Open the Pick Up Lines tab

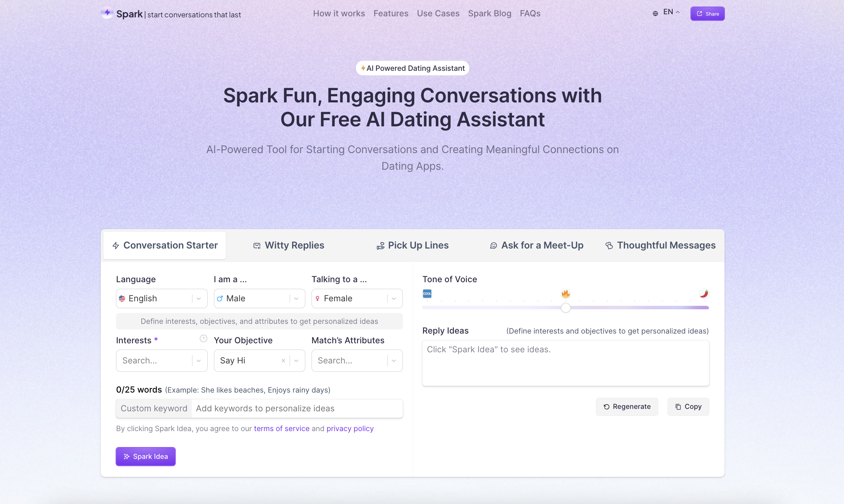coord(413,245)
